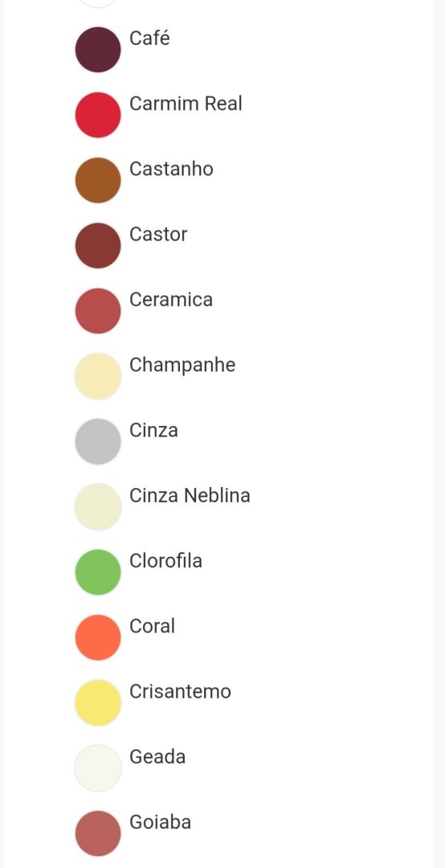Pick the Castanho brown color circle

pyautogui.click(x=98, y=181)
